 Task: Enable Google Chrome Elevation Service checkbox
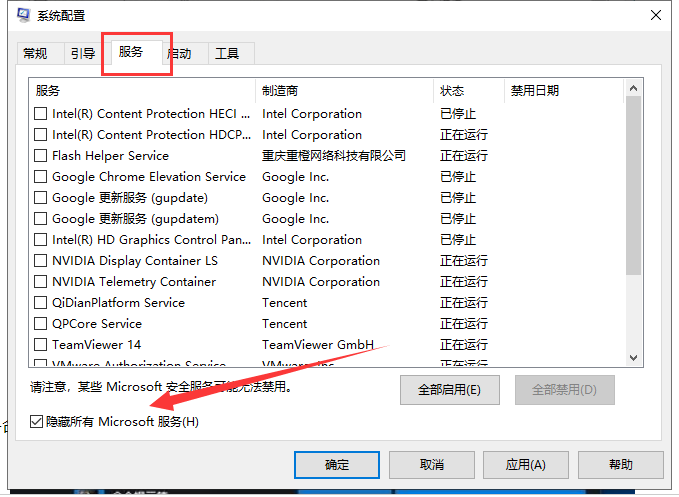(41, 177)
